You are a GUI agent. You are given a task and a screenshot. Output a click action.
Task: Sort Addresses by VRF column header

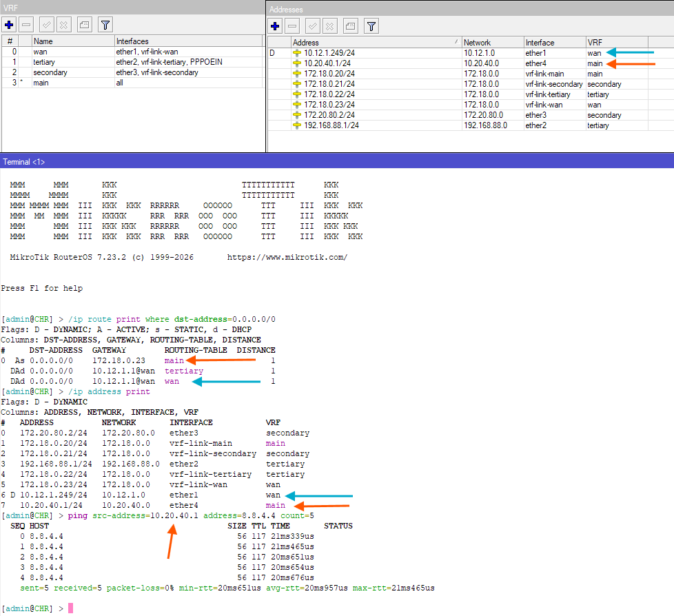click(617, 43)
